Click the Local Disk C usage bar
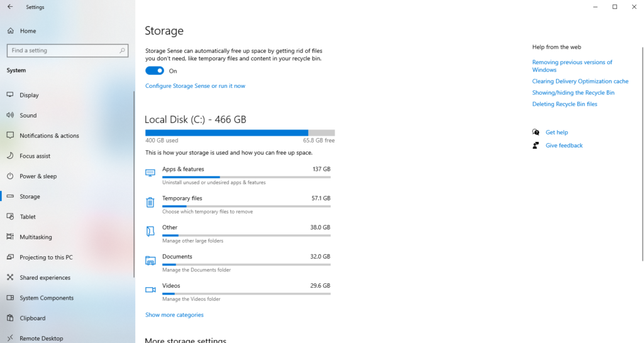644x343 pixels. pos(240,133)
